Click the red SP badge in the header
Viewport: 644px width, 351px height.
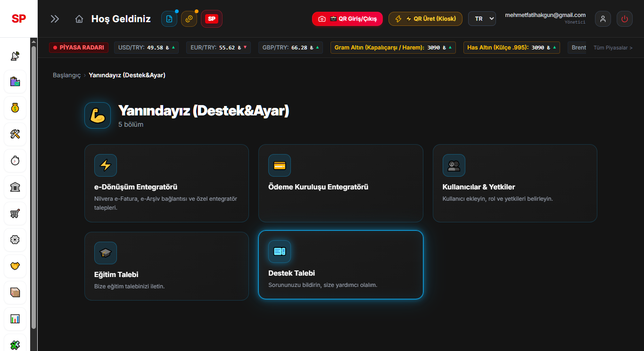pos(212,19)
